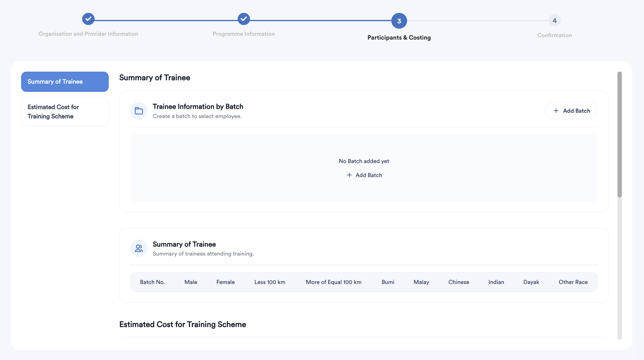Click the step 4 Confirmation circle
The height and width of the screenshot is (360, 644).
[554, 20]
